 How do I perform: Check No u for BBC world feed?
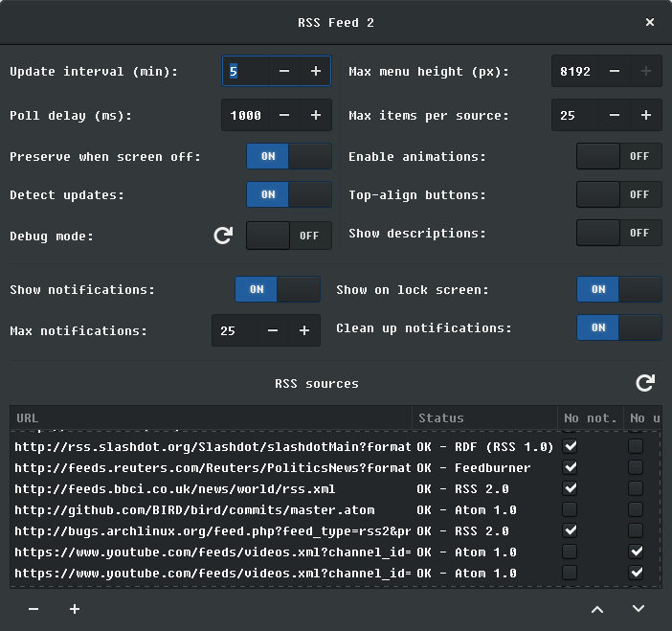pos(636,488)
